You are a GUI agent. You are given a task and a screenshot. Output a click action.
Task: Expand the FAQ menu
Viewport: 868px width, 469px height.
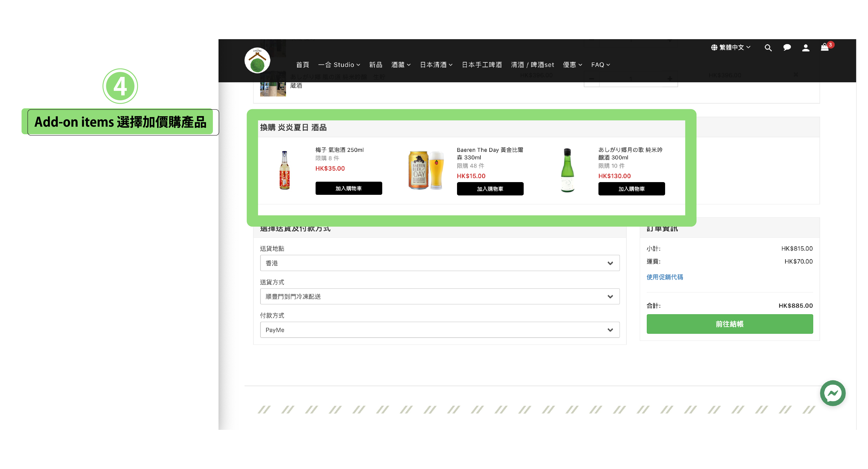(600, 65)
